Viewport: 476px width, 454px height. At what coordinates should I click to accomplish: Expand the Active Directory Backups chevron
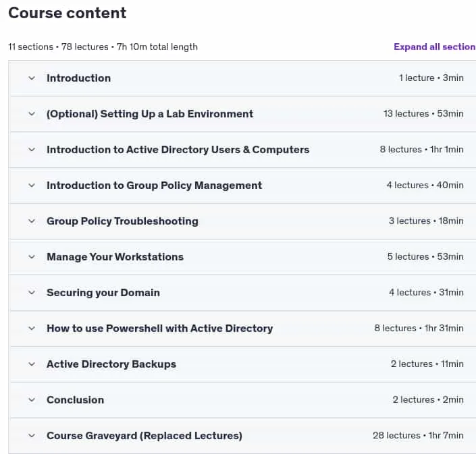tap(32, 364)
